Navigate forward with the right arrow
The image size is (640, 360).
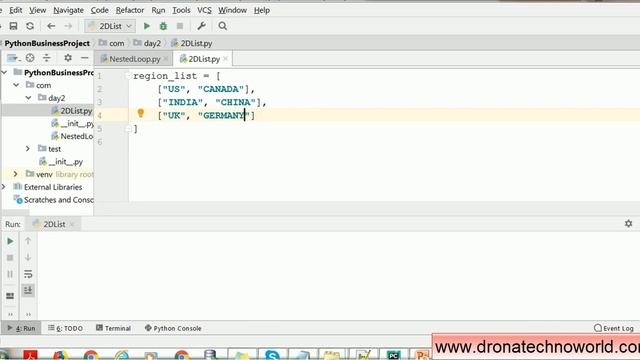(68, 26)
